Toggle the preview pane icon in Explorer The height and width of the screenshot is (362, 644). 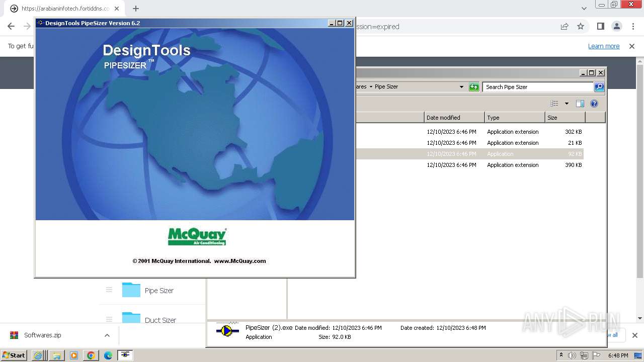pyautogui.click(x=580, y=104)
